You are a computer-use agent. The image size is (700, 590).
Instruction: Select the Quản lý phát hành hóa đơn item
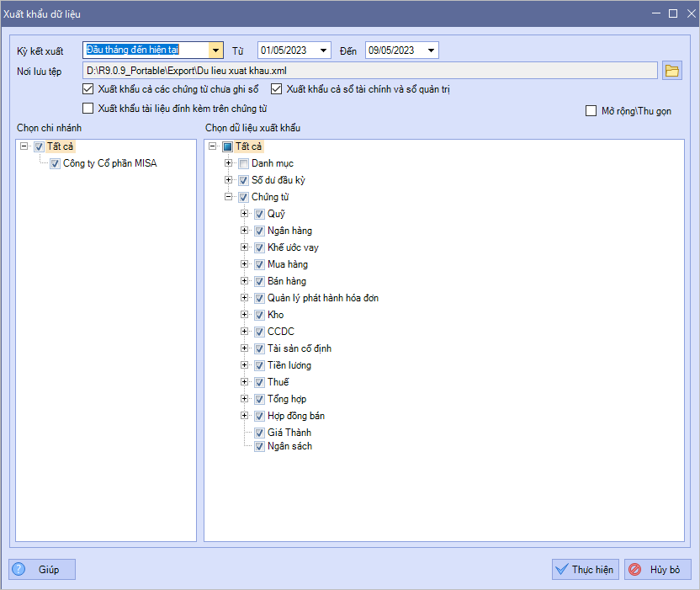pyautogui.click(x=322, y=298)
